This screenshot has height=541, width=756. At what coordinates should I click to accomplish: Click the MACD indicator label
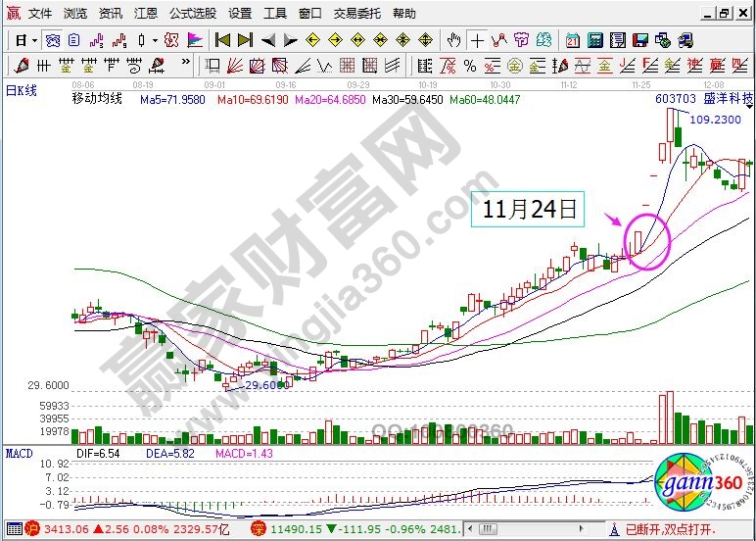point(20,454)
